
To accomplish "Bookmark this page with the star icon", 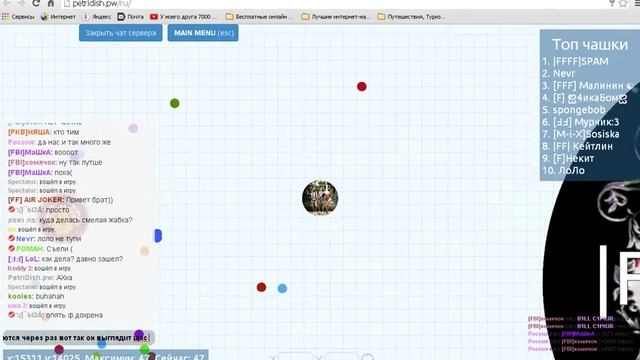I will [x=623, y=3].
